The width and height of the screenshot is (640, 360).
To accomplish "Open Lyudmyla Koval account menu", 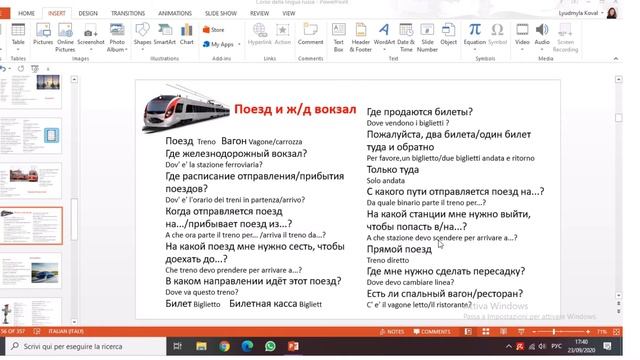I will pos(581,13).
